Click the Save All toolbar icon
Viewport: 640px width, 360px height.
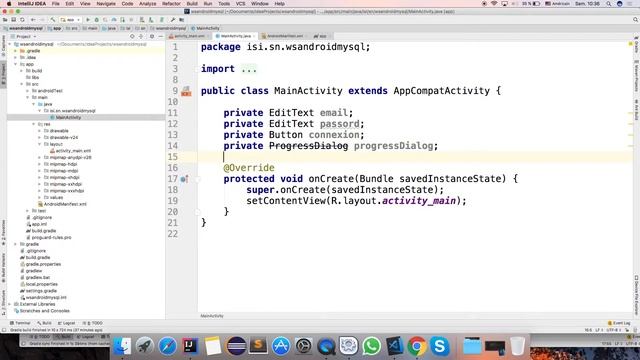[x=13, y=20]
